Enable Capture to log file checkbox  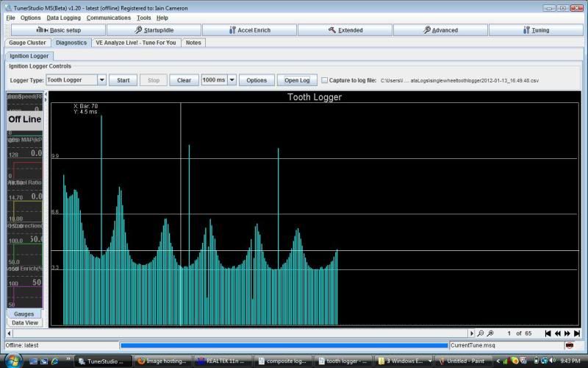coord(324,80)
